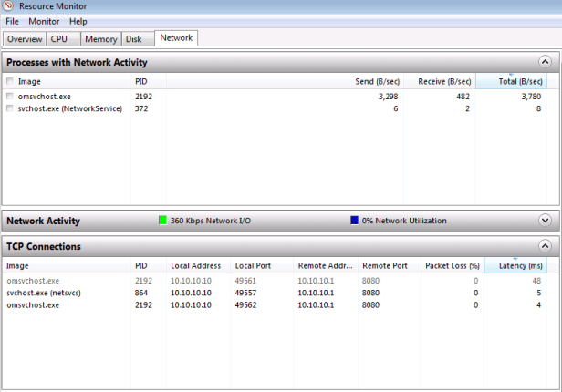
Task: Collapse the Processes with Network Activity section
Action: (x=545, y=62)
